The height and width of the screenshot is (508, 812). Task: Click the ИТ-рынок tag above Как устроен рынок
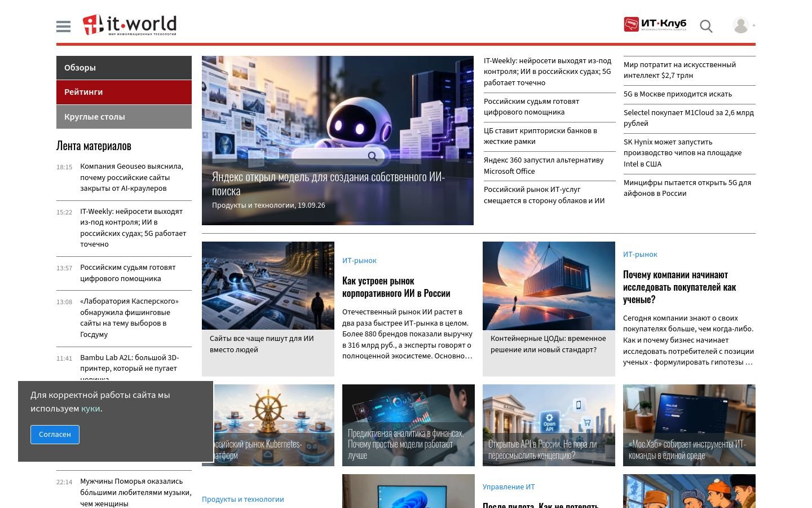(x=359, y=261)
